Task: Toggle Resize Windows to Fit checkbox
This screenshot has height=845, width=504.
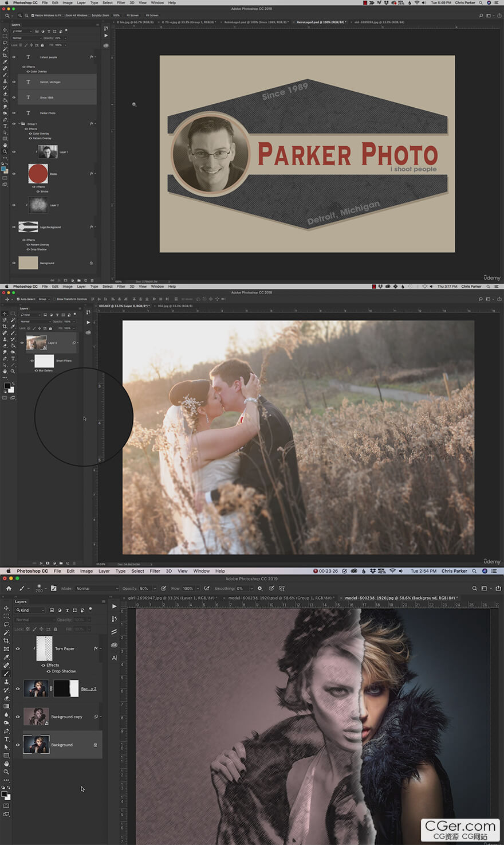Action: point(33,15)
